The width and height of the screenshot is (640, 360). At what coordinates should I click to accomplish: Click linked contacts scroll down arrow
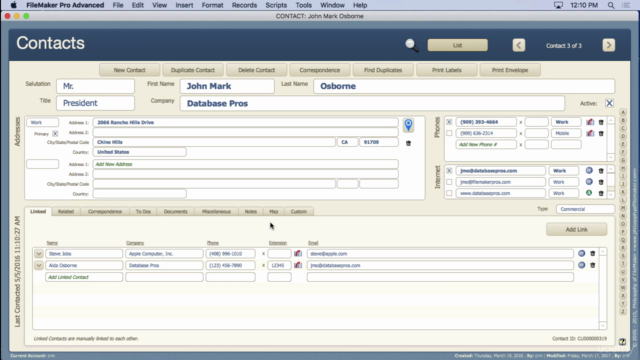click(x=602, y=325)
